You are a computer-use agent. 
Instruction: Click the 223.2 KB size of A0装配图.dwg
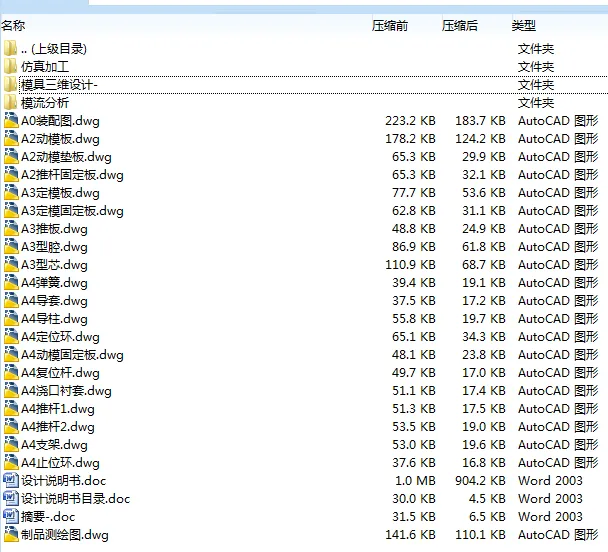410,121
